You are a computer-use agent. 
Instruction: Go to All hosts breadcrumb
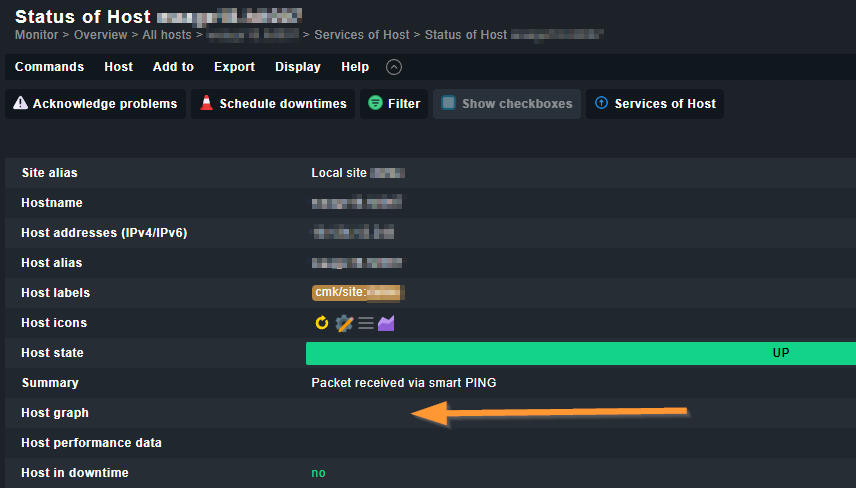pos(167,35)
